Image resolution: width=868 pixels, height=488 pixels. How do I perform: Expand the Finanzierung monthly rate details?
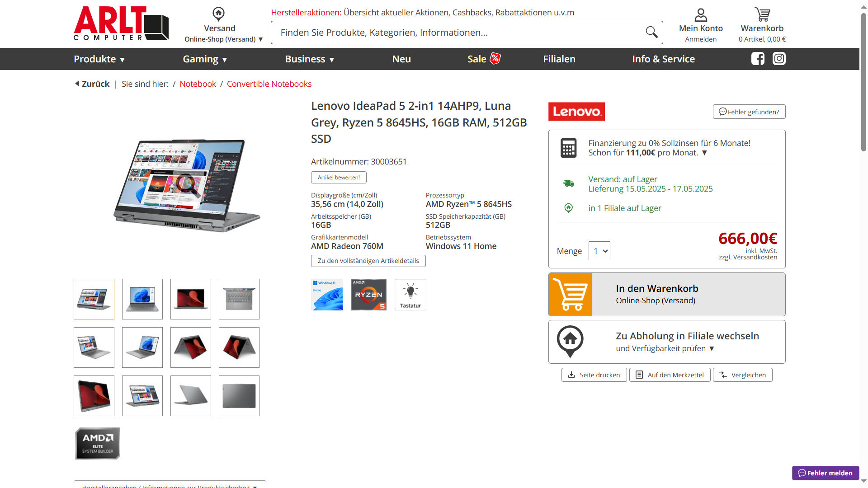tap(704, 153)
